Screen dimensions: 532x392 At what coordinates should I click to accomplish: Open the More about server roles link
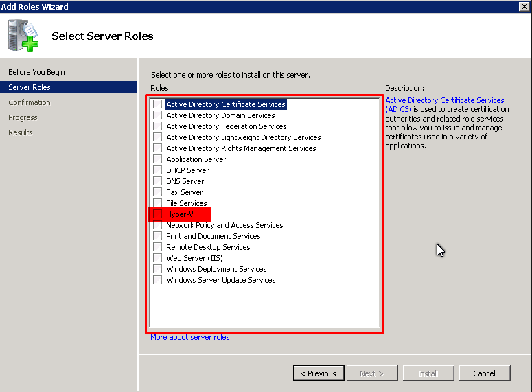click(190, 337)
